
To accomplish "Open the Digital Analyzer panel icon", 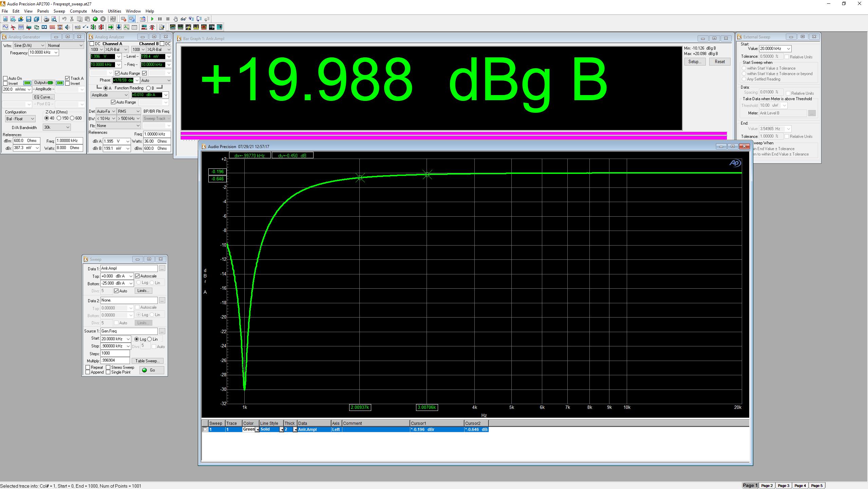I will point(29,27).
